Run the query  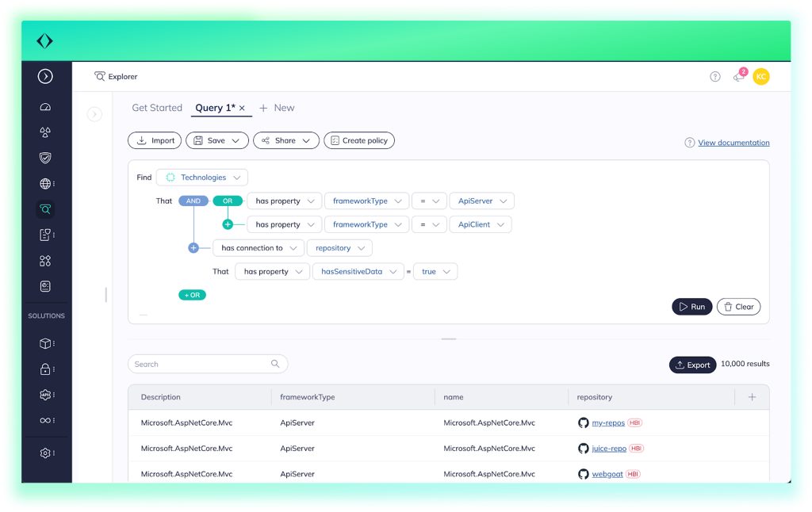point(691,307)
